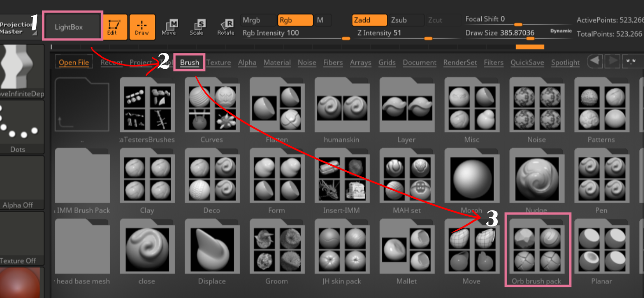Screen dimensions: 644x298
Task: Select the Scale tool icon
Action: click(x=197, y=27)
